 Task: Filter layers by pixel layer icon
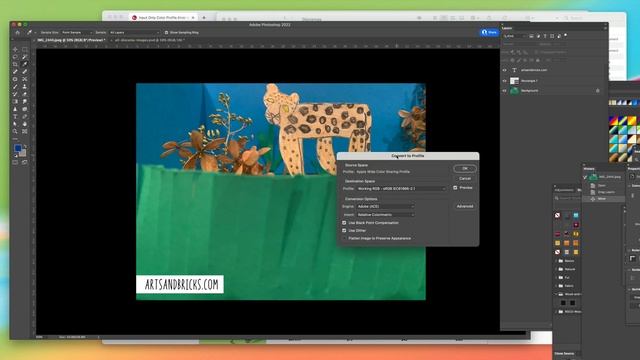click(x=531, y=36)
